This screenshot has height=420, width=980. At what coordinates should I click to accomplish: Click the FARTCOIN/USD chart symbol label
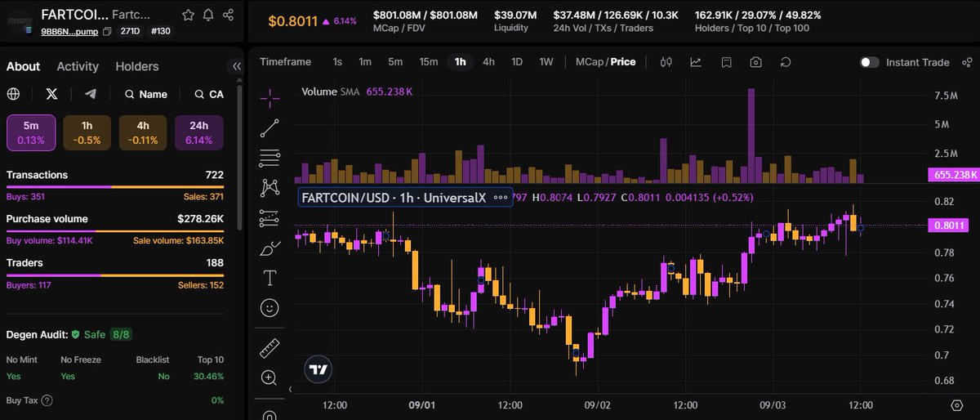click(394, 197)
